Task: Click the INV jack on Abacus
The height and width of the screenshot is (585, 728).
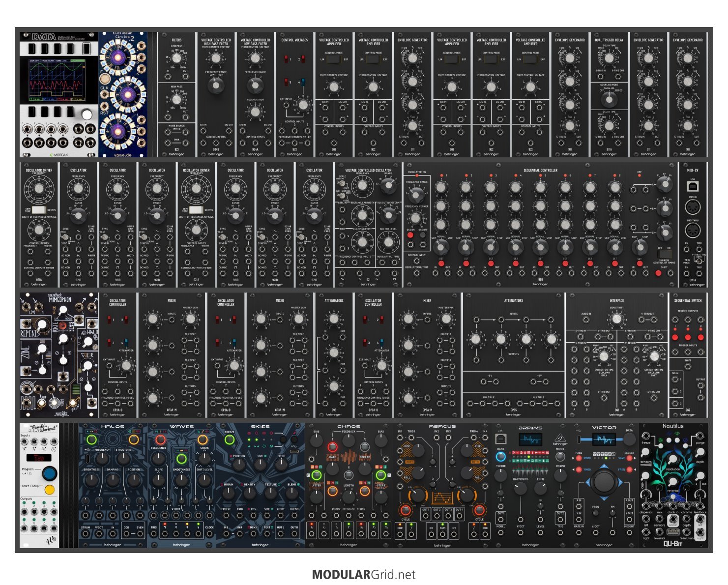Action: [454, 533]
